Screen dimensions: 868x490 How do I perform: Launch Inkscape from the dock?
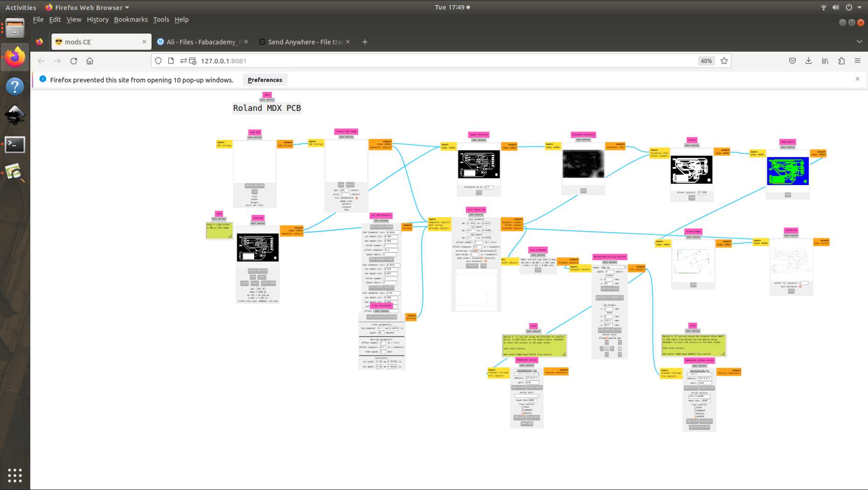15,115
